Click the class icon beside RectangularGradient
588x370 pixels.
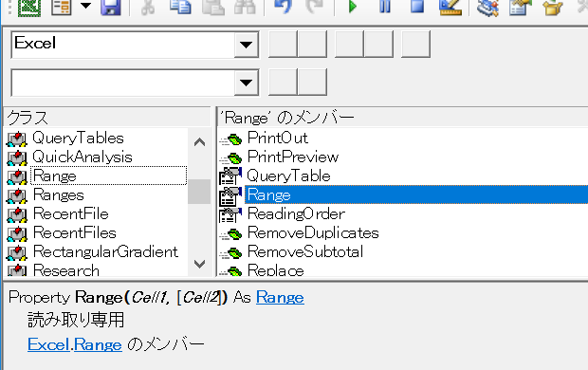[x=16, y=252]
